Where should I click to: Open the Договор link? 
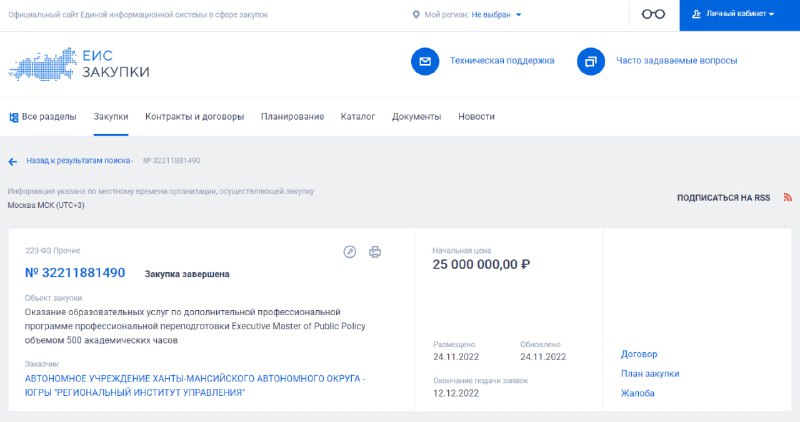coord(639,354)
